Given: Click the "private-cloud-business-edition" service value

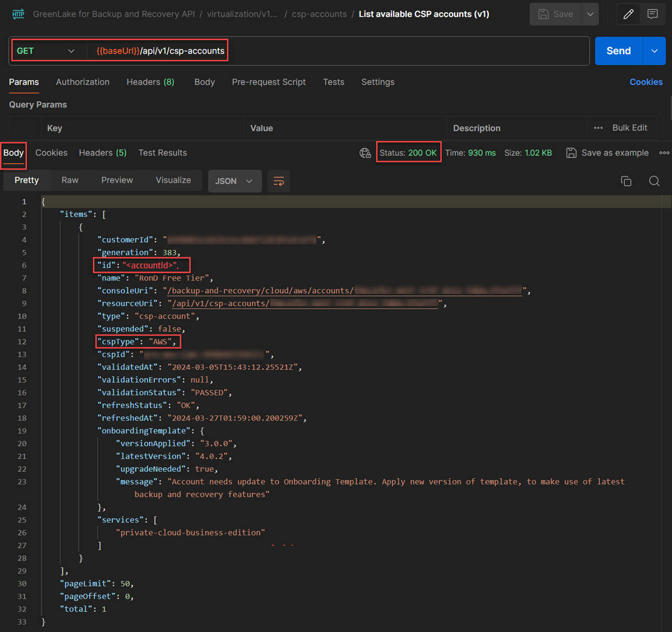Looking at the screenshot, I should coord(191,532).
